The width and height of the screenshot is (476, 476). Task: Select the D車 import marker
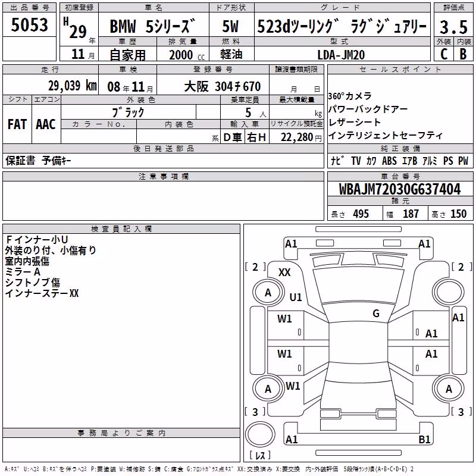coord(233,137)
